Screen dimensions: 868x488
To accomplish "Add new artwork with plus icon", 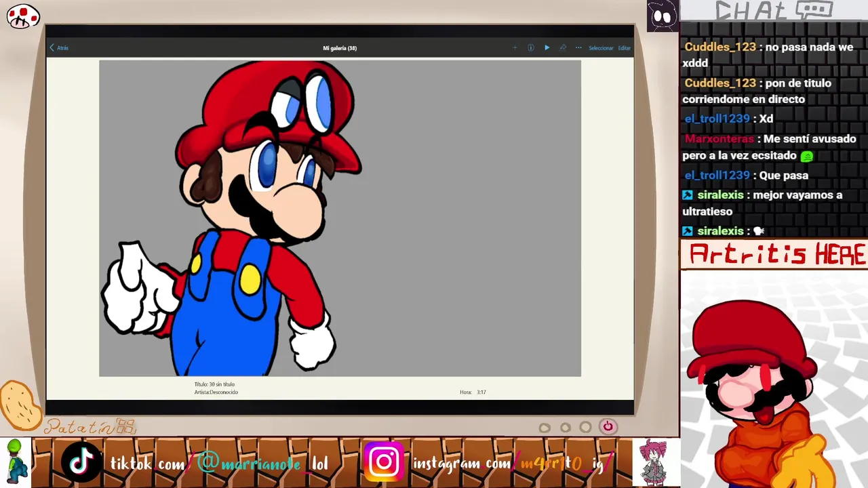I will click(515, 48).
